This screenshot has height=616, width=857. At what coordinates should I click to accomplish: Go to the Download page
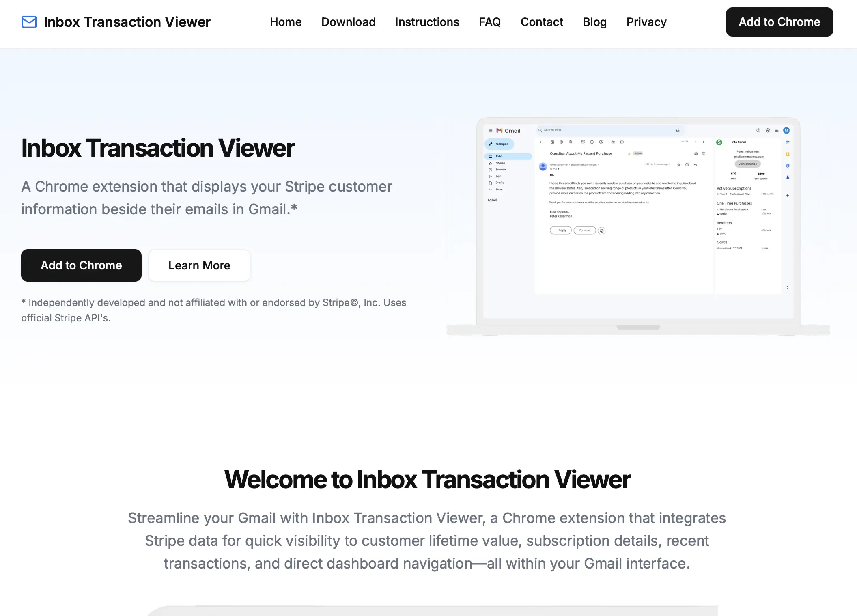pos(348,22)
